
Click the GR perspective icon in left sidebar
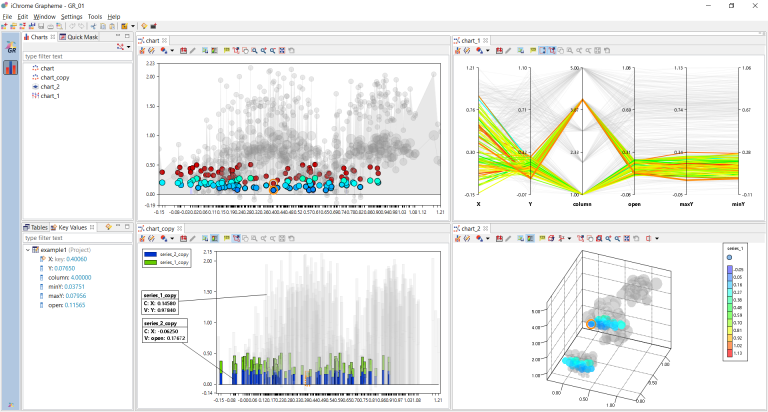(11, 47)
